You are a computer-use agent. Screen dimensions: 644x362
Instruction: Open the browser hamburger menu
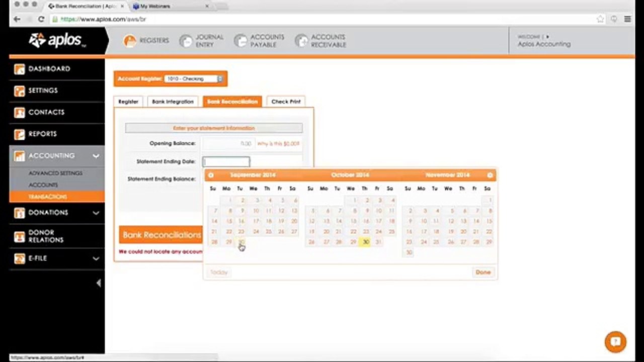click(x=627, y=19)
